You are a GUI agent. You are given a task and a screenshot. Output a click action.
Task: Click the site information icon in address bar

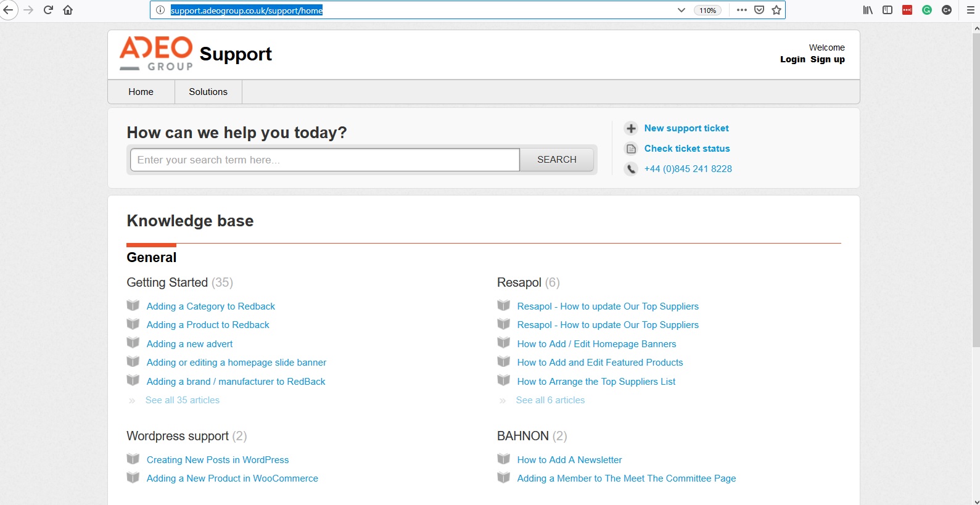tap(160, 10)
